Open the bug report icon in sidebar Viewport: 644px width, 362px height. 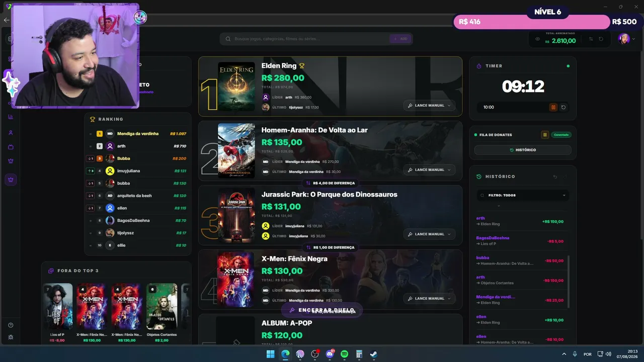11,337
